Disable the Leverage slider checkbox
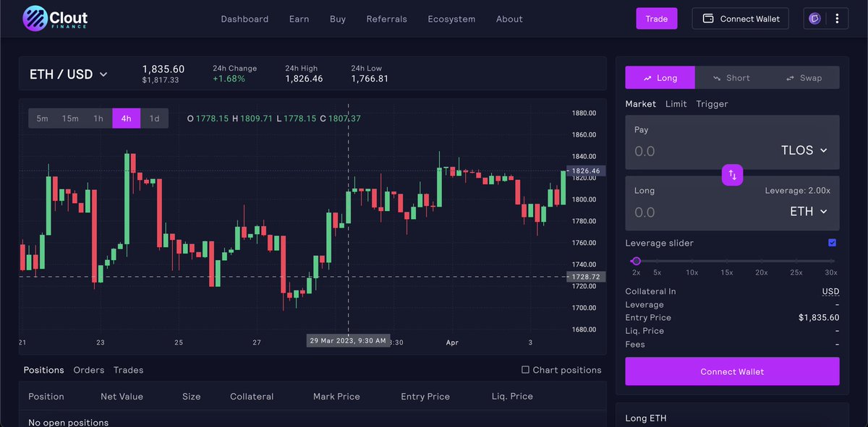 coord(832,243)
